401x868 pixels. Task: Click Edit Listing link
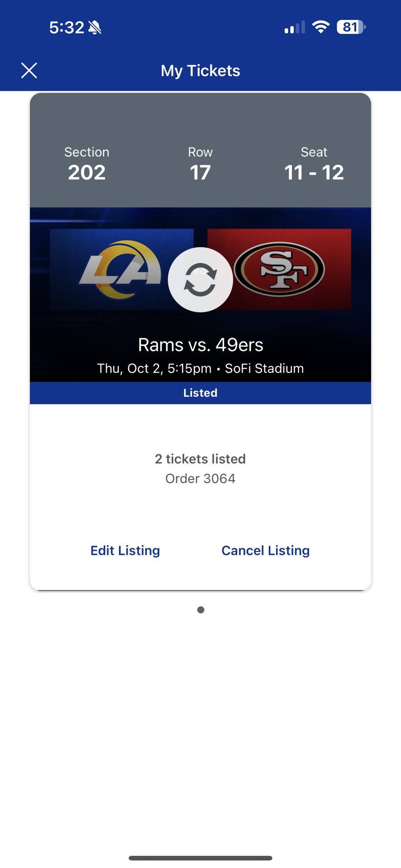[x=125, y=551]
